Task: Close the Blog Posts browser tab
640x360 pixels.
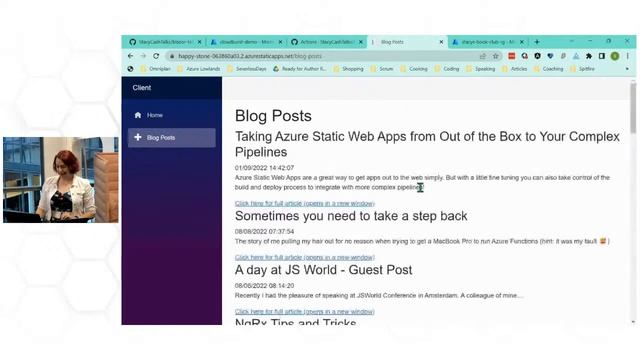Action: pos(441,42)
